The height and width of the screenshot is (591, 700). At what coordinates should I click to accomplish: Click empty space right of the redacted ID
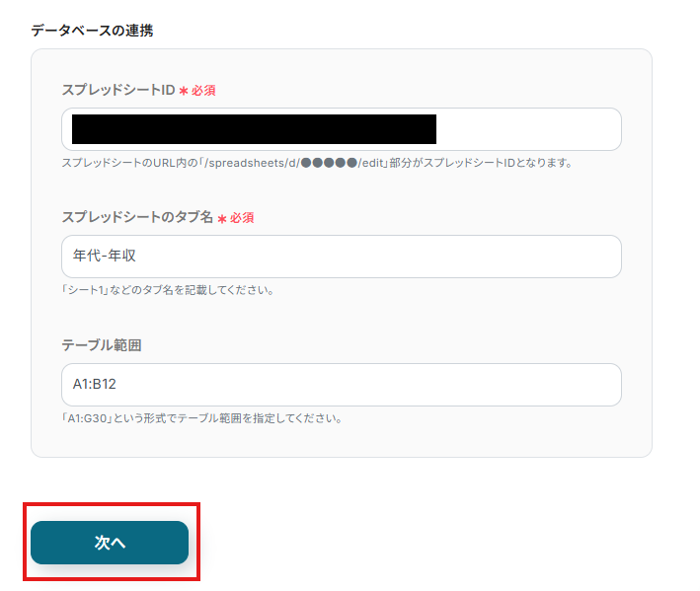(528, 129)
